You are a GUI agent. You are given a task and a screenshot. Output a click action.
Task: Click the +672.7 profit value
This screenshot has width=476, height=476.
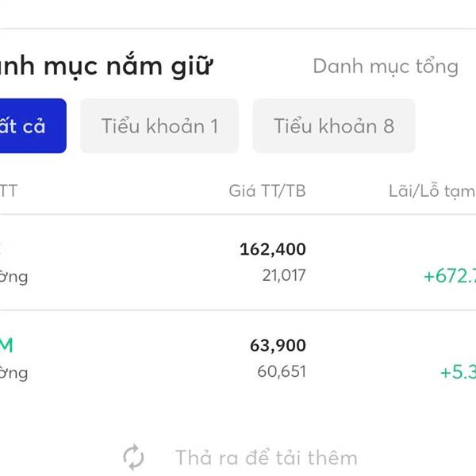450,276
